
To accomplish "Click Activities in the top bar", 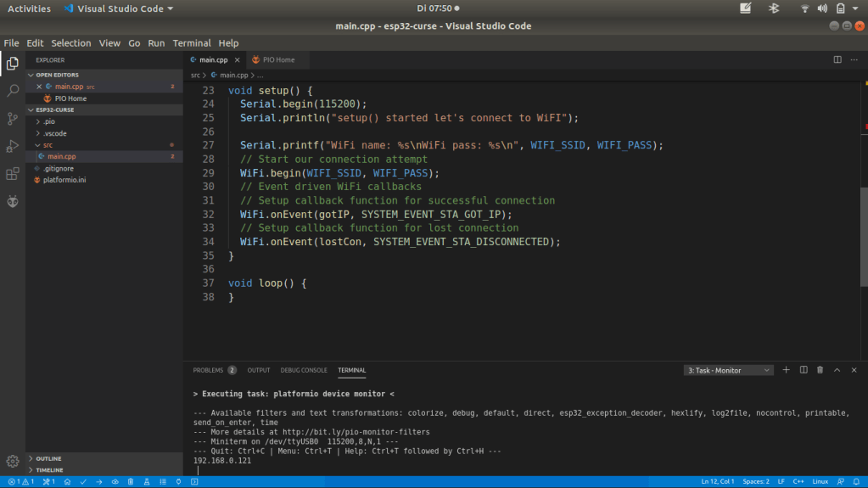I will (x=29, y=8).
